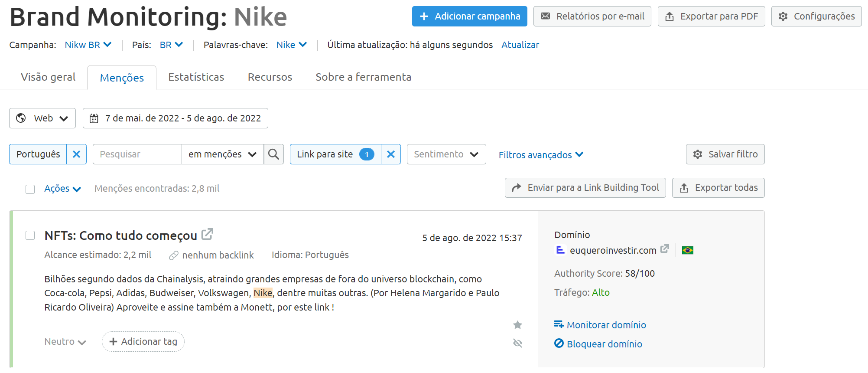Screen dimensions: 868x373
Task: Open mention in new tab via external-link icon
Action: 208,234
